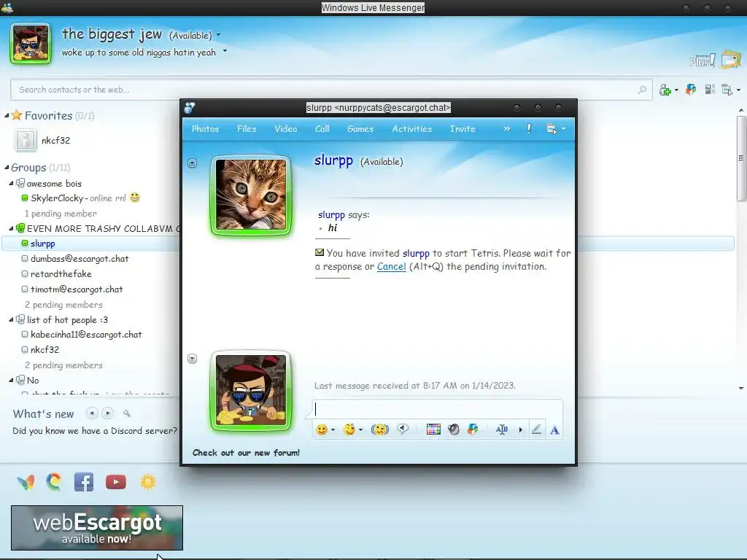Show previous What's new item
This screenshot has width=747, height=560.
click(x=92, y=413)
